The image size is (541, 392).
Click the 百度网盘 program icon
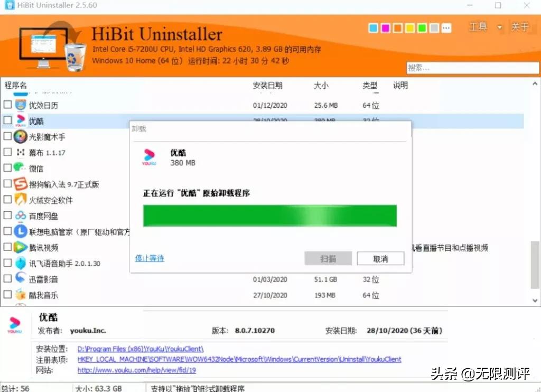tap(21, 216)
